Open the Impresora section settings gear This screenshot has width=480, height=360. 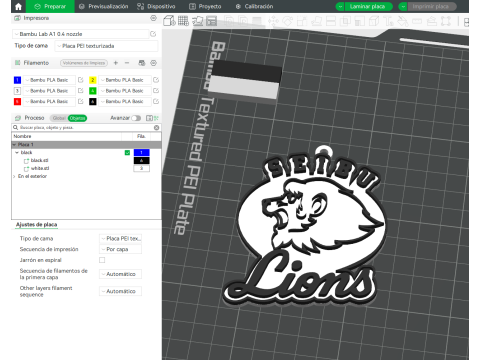pos(153,18)
